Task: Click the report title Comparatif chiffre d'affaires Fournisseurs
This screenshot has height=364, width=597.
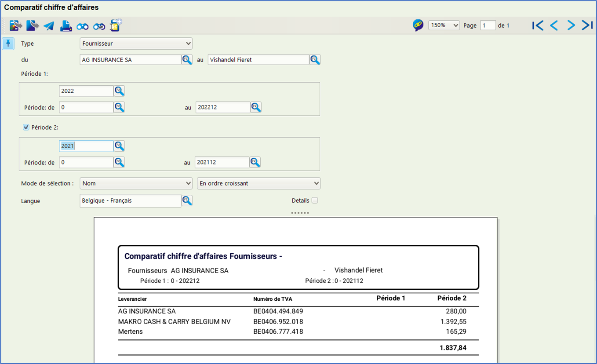Action: click(x=203, y=256)
